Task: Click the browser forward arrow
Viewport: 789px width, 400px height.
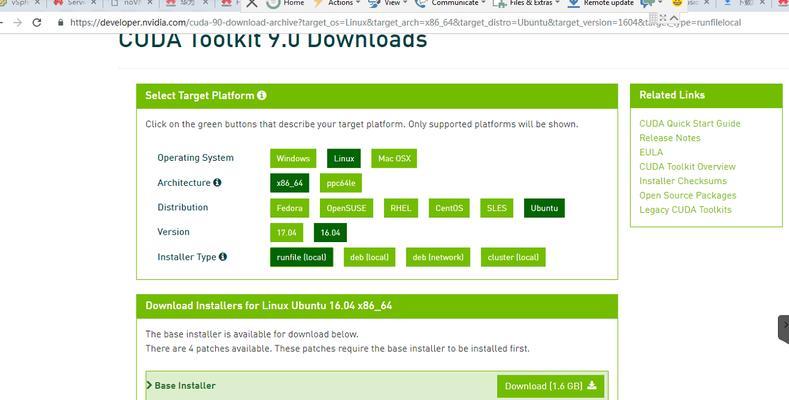Action: point(18,23)
